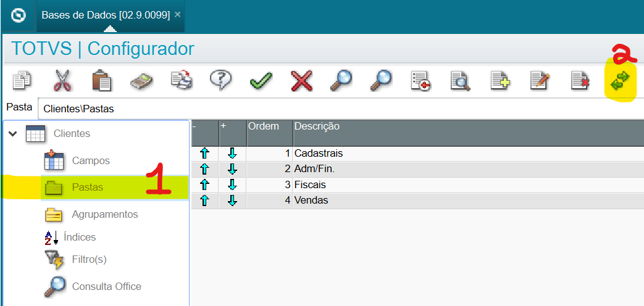Click the delete document red X icon

[x=581, y=81]
